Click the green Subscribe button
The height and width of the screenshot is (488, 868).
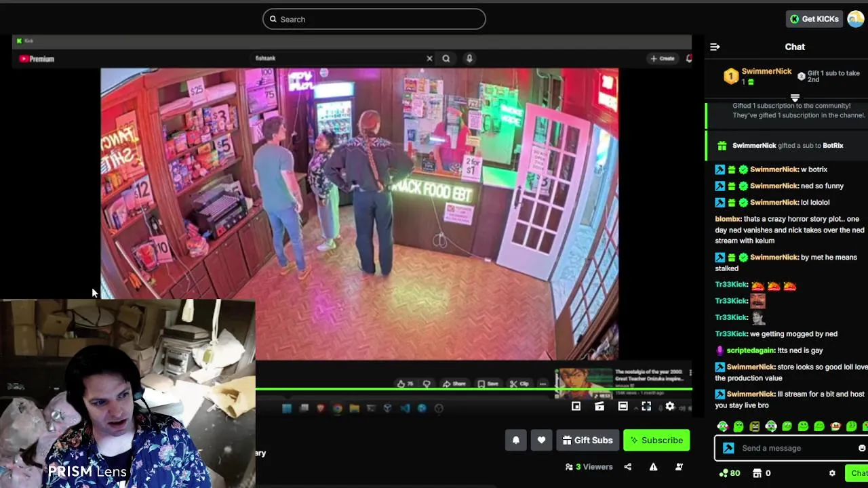point(656,440)
